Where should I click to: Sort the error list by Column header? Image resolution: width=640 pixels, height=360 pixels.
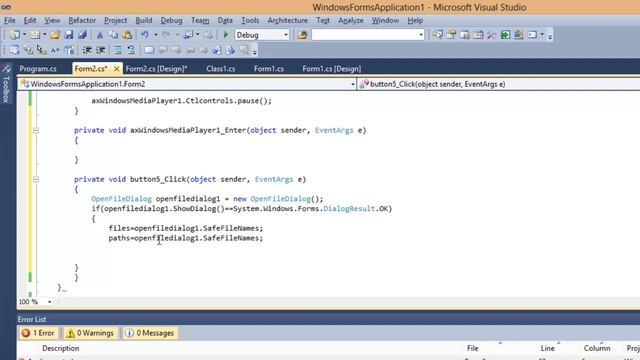point(597,348)
